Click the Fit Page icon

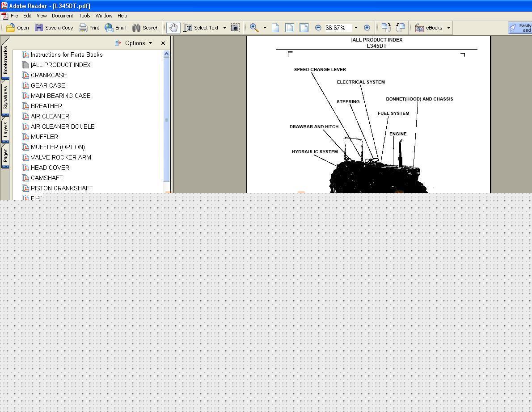coord(290,28)
